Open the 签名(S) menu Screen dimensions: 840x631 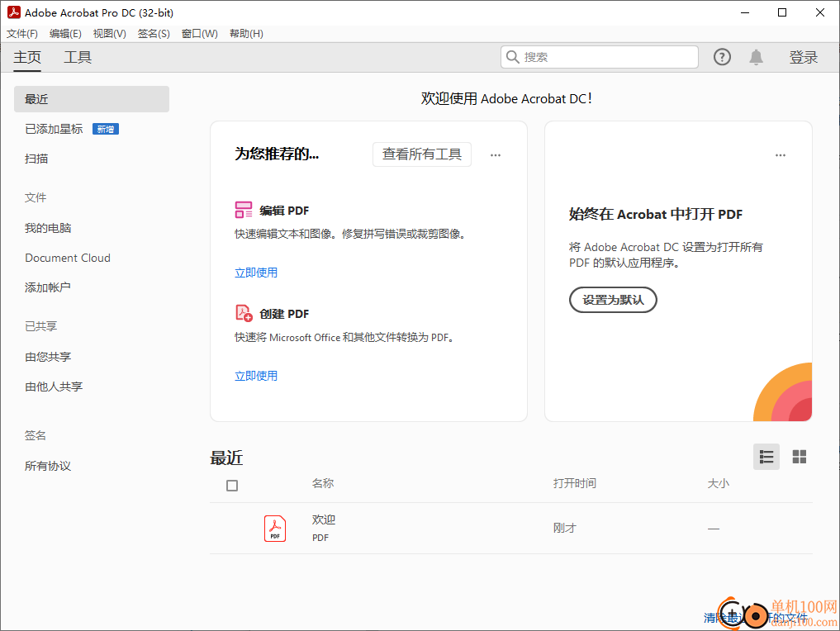pyautogui.click(x=154, y=34)
